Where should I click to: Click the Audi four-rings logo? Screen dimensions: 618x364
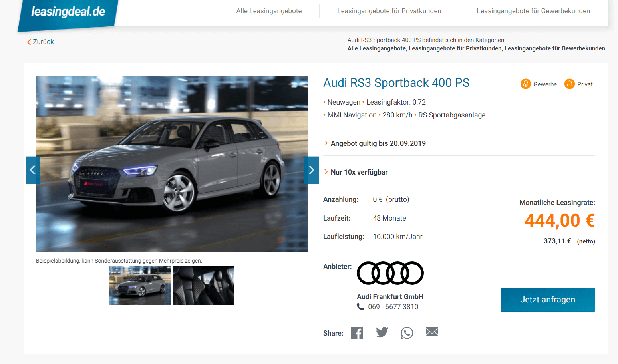390,273
